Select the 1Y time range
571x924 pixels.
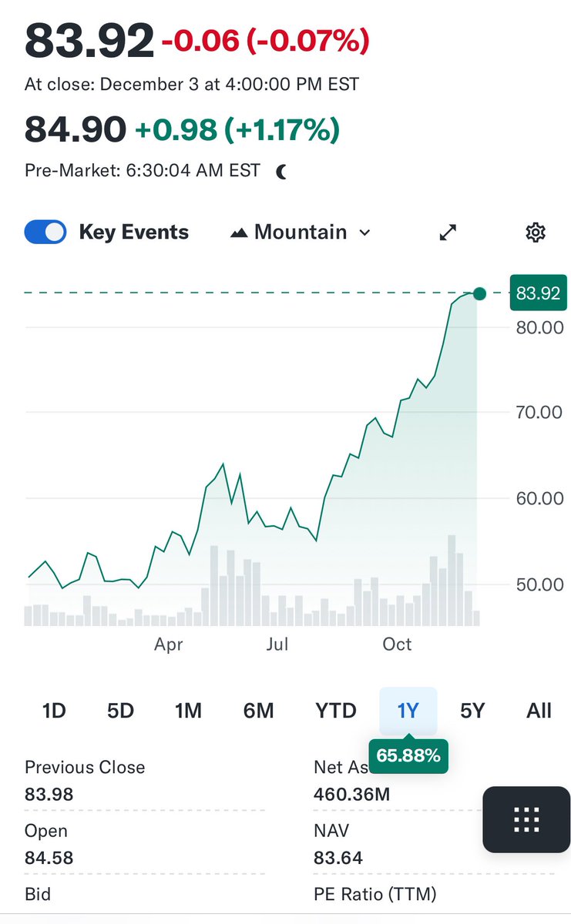pos(408,711)
